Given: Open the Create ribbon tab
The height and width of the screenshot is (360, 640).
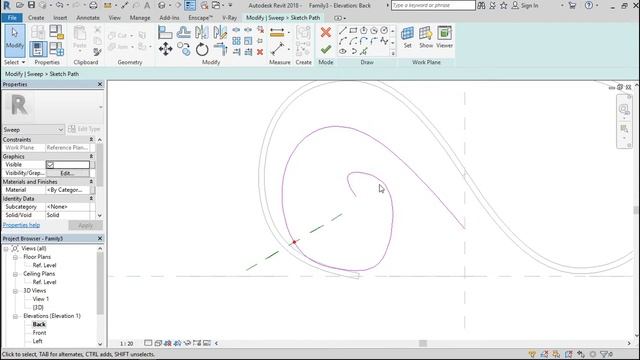Looking at the screenshot, I should point(36,18).
